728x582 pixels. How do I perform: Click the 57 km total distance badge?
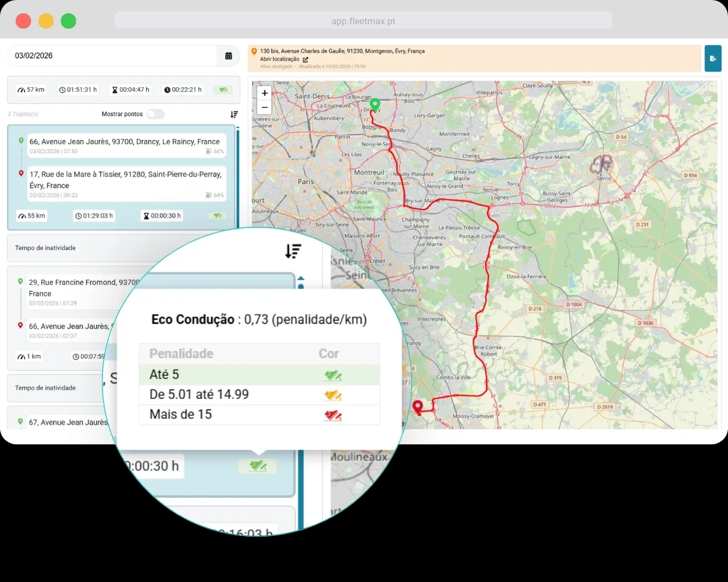[32, 90]
